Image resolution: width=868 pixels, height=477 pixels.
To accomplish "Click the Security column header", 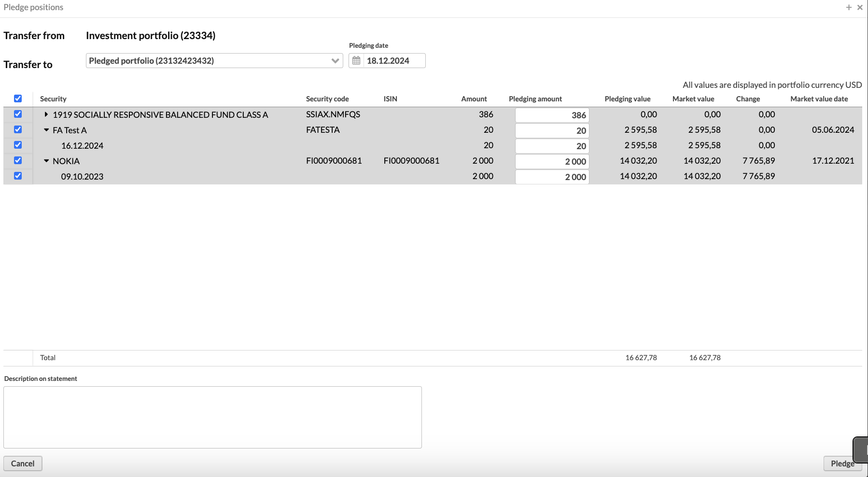I will click(x=53, y=99).
